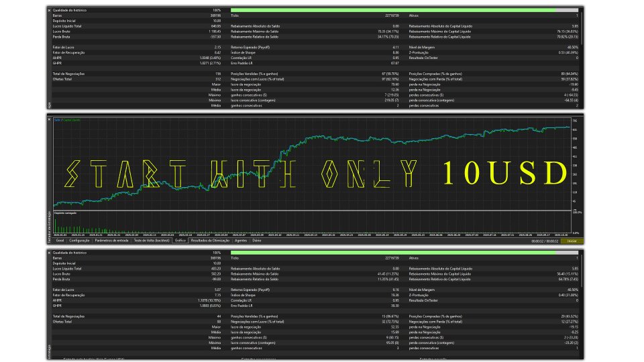
Task: Click the Z-Pontuação value 0.40 (31.08%)
Action: (568, 295)
